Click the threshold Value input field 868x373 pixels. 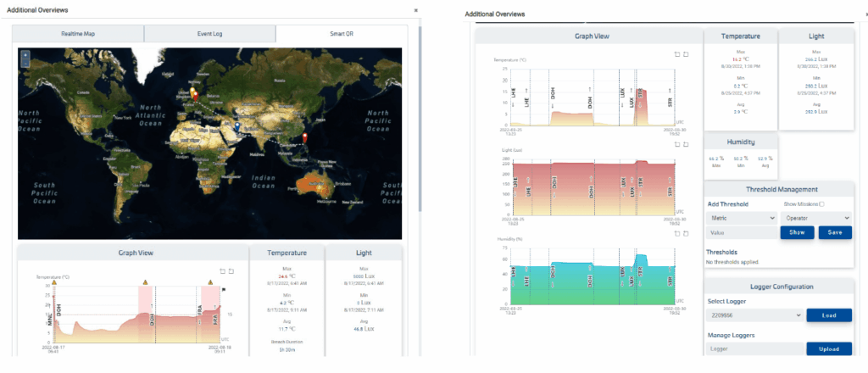click(x=742, y=232)
